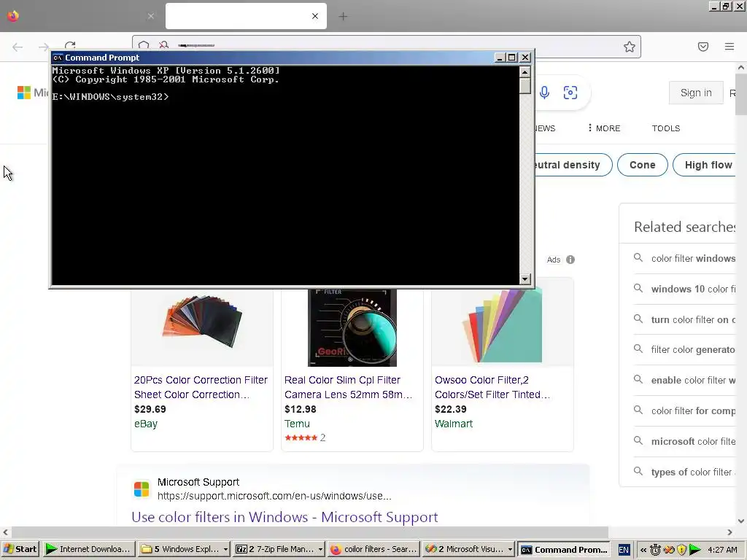Select the Cone filter chip
747x560 pixels.
[x=642, y=165]
